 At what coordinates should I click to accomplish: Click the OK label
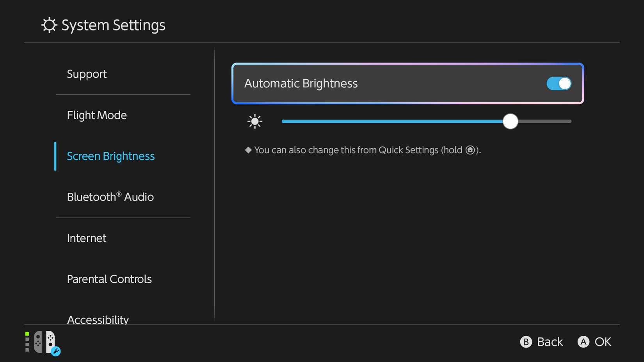[603, 342]
